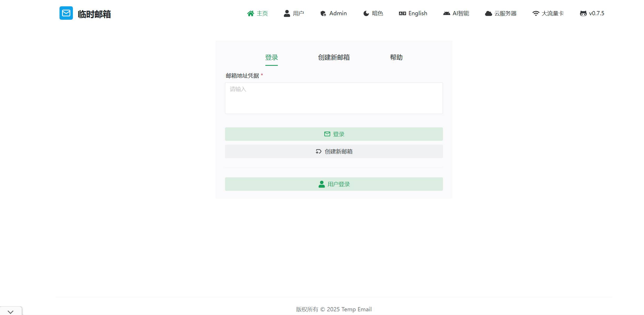Click the cloud icon beside 云服务器
This screenshot has width=644, height=315.
(x=488, y=13)
